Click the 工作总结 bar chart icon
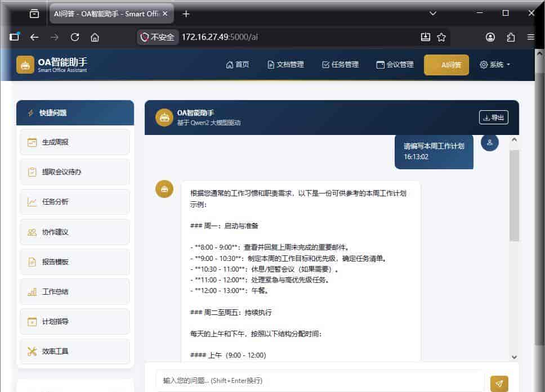 32,292
